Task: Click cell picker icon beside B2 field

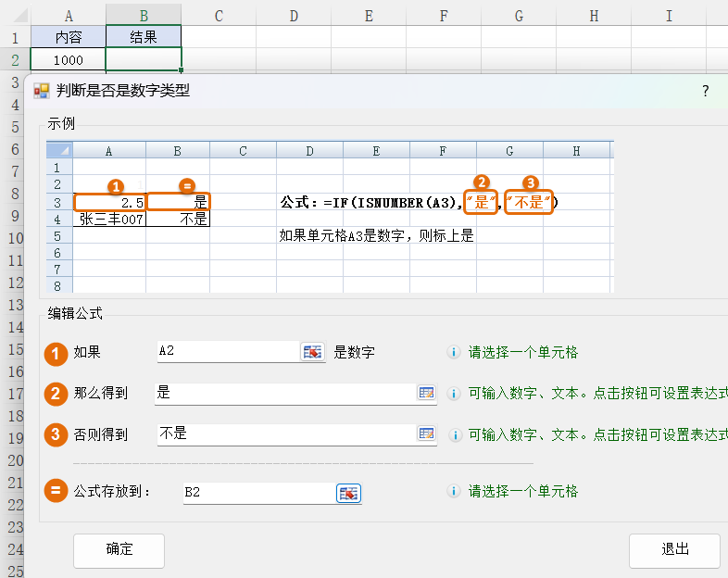Action: [x=348, y=493]
